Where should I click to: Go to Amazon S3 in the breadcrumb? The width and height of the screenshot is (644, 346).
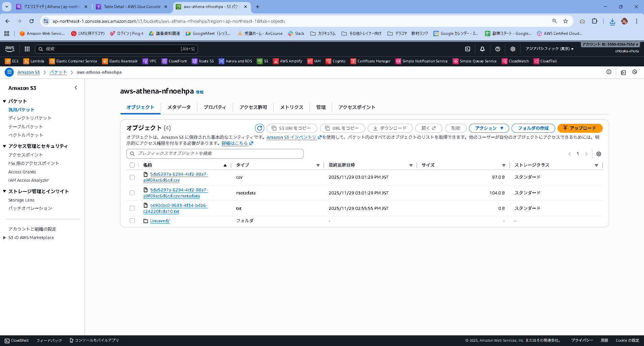(29, 72)
